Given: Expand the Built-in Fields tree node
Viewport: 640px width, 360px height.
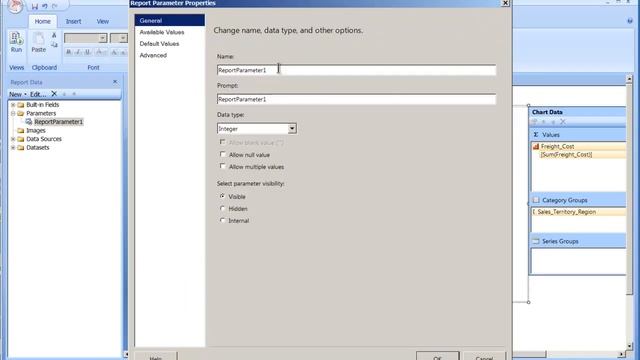Looking at the screenshot, I should coord(13,105).
